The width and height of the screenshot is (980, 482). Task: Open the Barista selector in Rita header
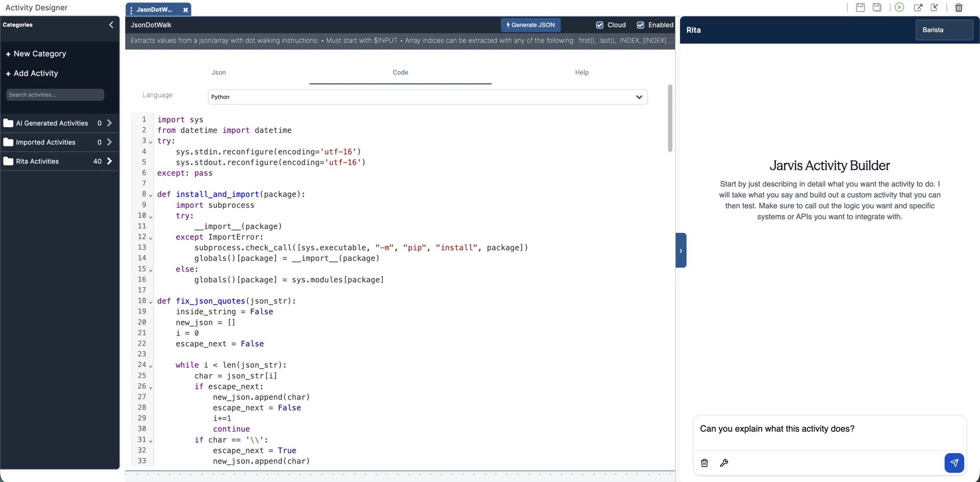944,30
